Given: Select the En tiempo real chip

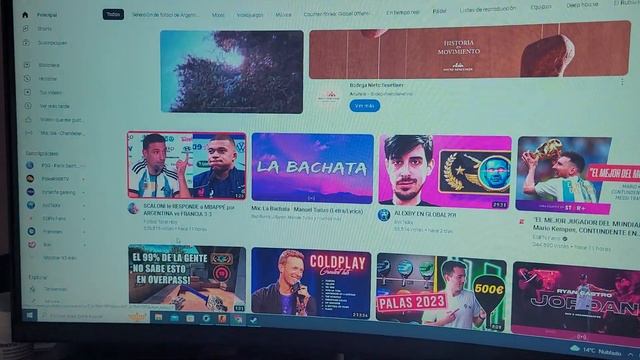Looking at the screenshot, I should (x=402, y=13).
